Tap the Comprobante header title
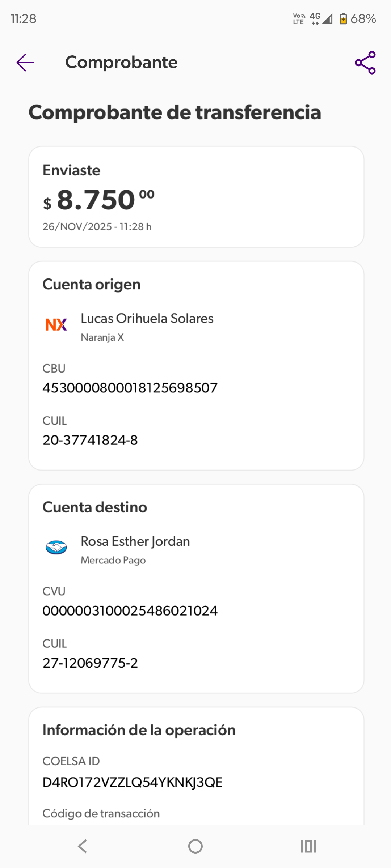This screenshot has height=868, width=391. tap(121, 62)
